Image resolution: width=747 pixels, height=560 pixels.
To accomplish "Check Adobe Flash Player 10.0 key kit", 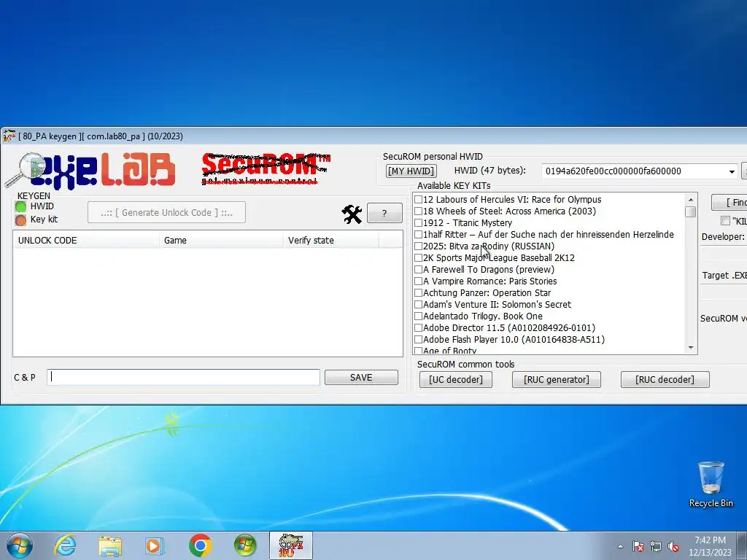I will tap(418, 340).
